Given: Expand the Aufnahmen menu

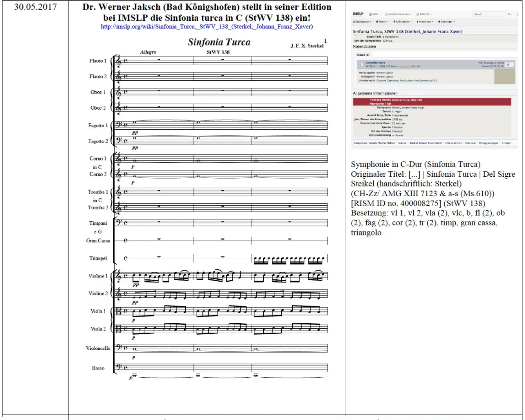Looking at the screenshot, I should point(402,22).
